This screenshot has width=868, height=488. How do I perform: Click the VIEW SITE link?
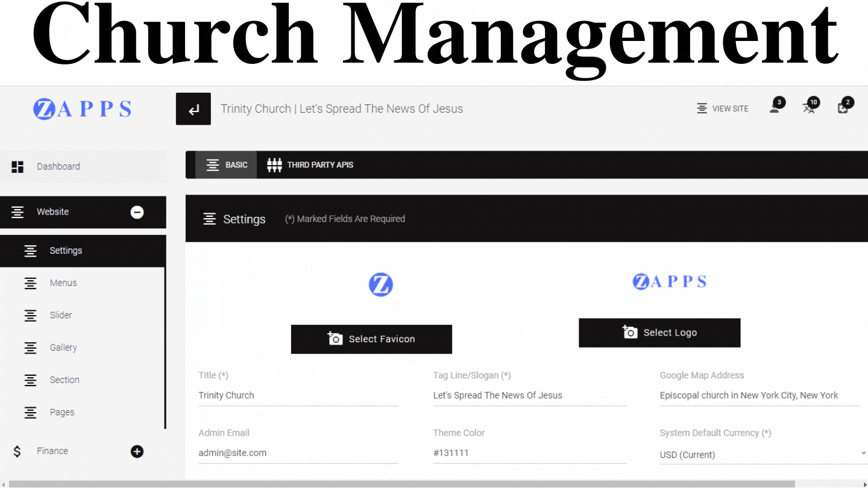coord(723,108)
